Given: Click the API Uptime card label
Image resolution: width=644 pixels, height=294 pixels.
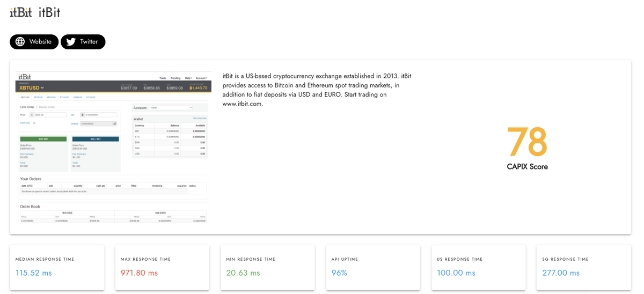Looking at the screenshot, I should pos(345,259).
